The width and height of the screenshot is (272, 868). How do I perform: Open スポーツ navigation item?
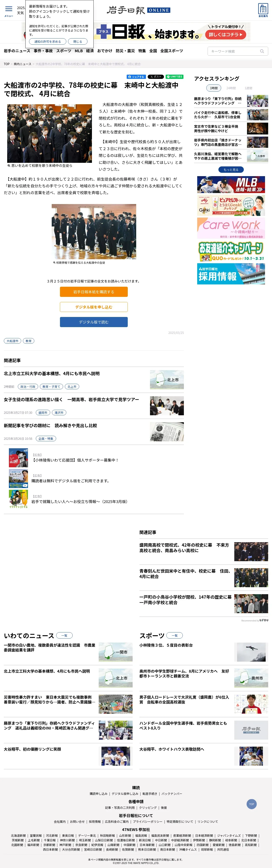coord(64,51)
